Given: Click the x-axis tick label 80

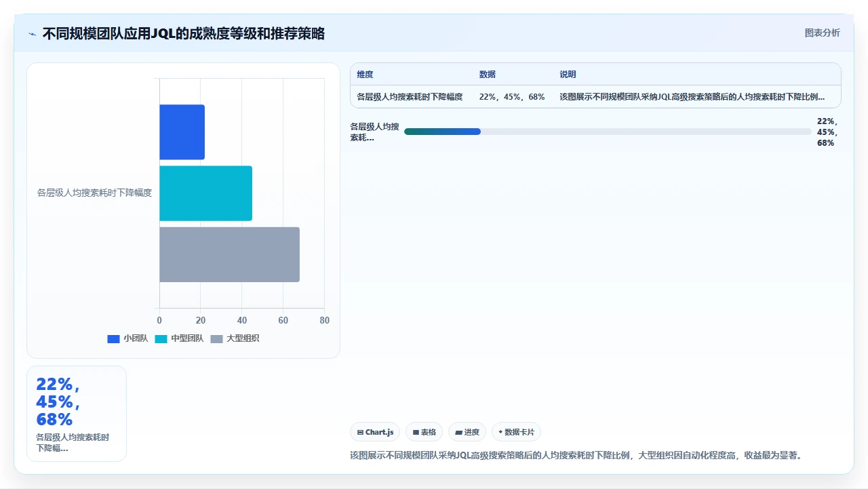Looking at the screenshot, I should [324, 320].
